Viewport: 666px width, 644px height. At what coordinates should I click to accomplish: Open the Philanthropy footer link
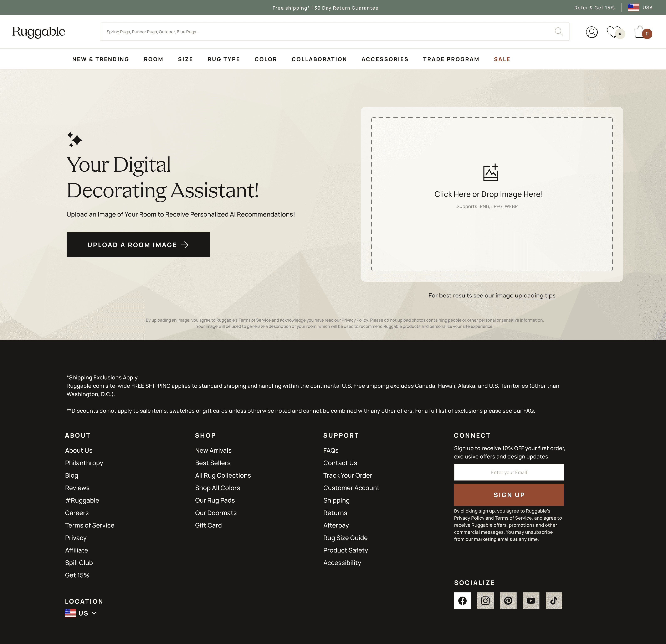84,463
